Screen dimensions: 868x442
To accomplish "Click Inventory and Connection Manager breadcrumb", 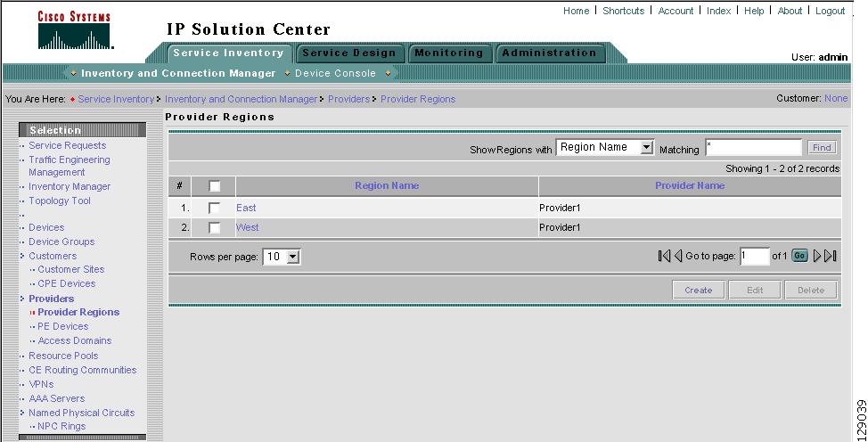I will [x=242, y=99].
